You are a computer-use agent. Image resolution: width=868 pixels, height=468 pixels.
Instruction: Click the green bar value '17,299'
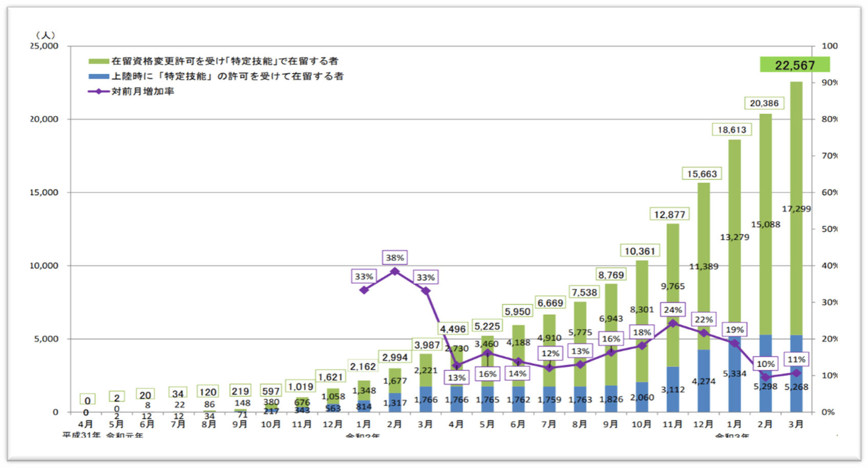[x=796, y=209]
